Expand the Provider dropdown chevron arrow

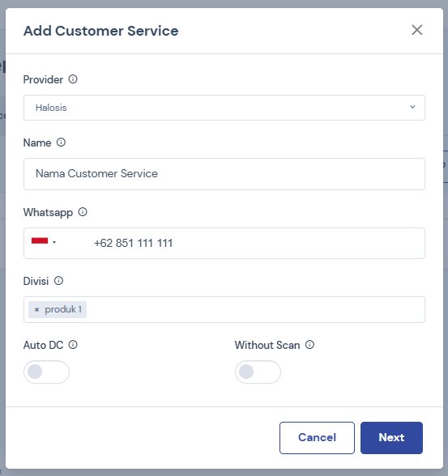click(412, 107)
